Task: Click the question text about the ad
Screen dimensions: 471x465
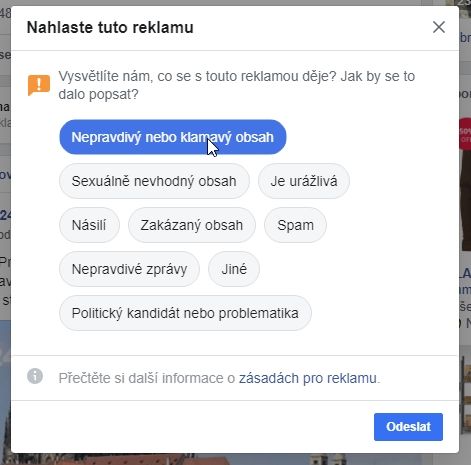Action: coord(237,85)
